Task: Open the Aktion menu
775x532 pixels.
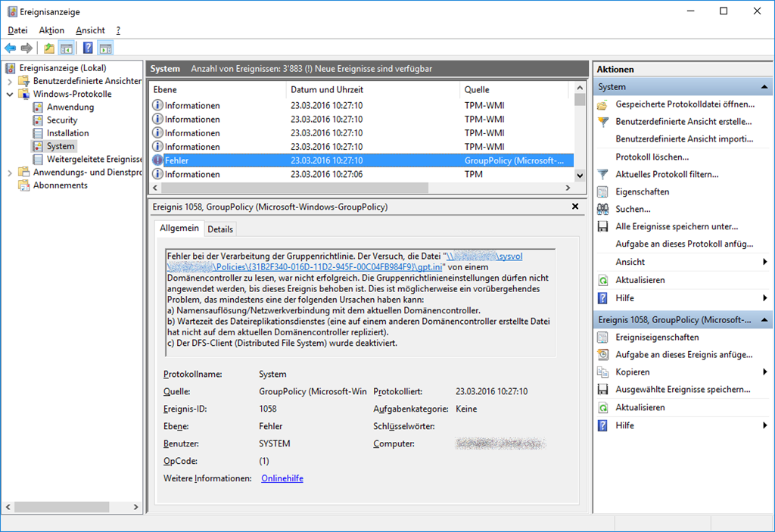Action: [51, 30]
